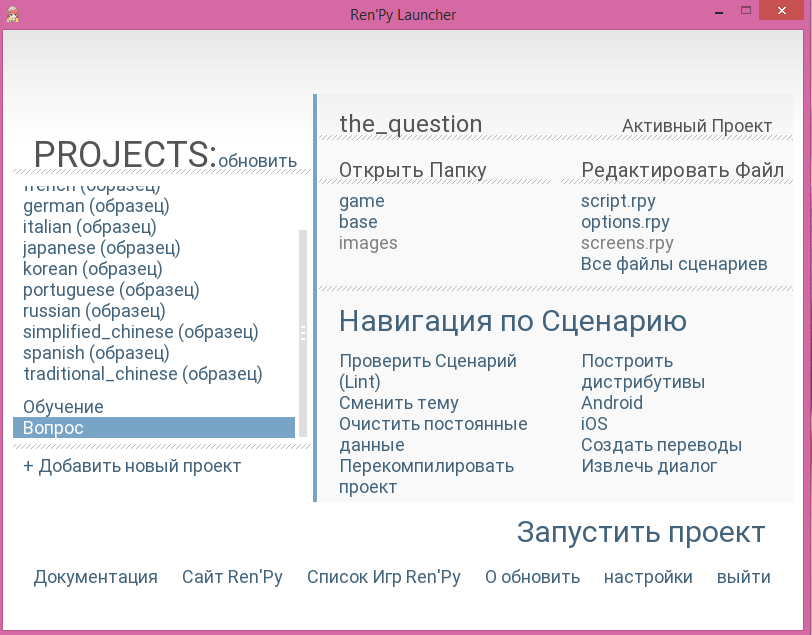Click 'Построить дистрибутивы'
Image resolution: width=812 pixels, height=635 pixels.
pyautogui.click(x=643, y=371)
